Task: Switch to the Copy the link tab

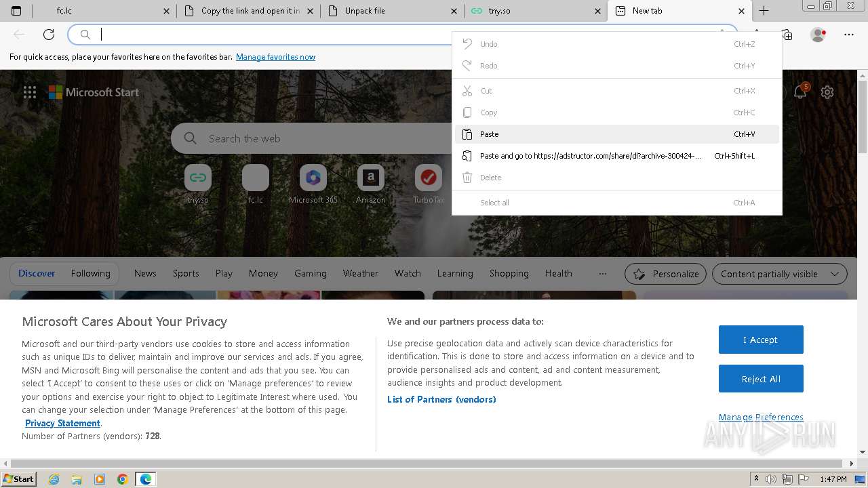Action: tap(248, 11)
